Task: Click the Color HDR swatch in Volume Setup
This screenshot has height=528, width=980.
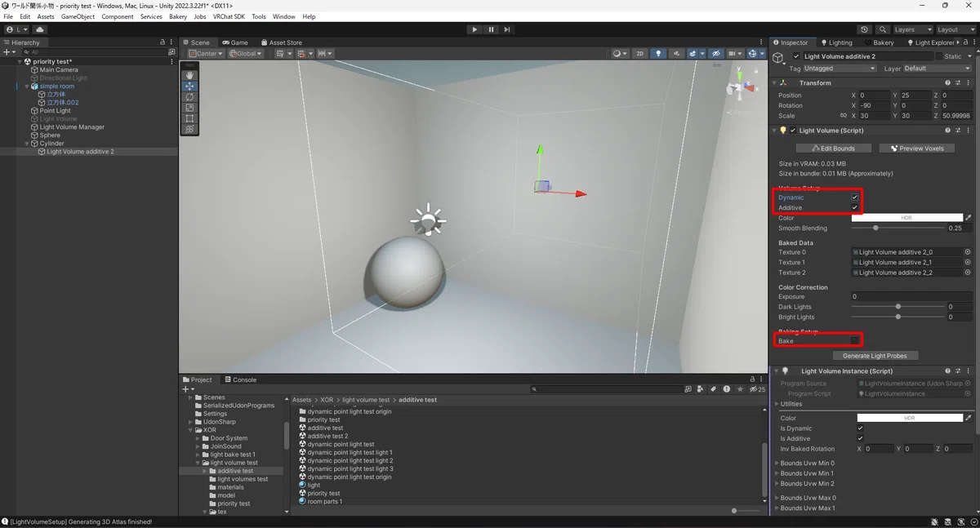Action: [906, 218]
